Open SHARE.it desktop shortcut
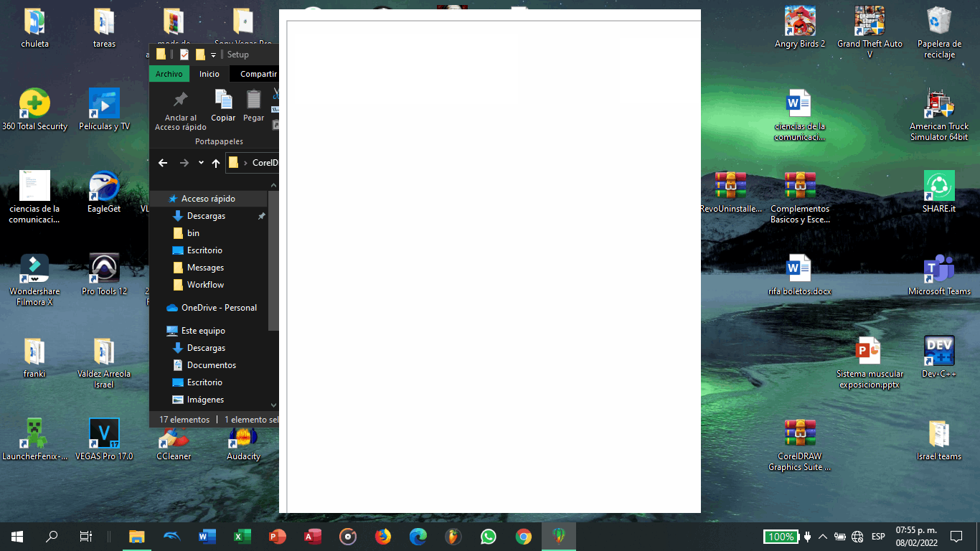Image resolution: width=980 pixels, height=551 pixels. [x=939, y=192]
